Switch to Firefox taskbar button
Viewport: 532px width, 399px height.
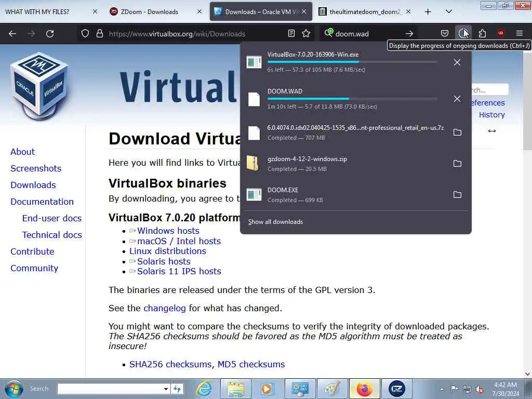pyautogui.click(x=364, y=389)
